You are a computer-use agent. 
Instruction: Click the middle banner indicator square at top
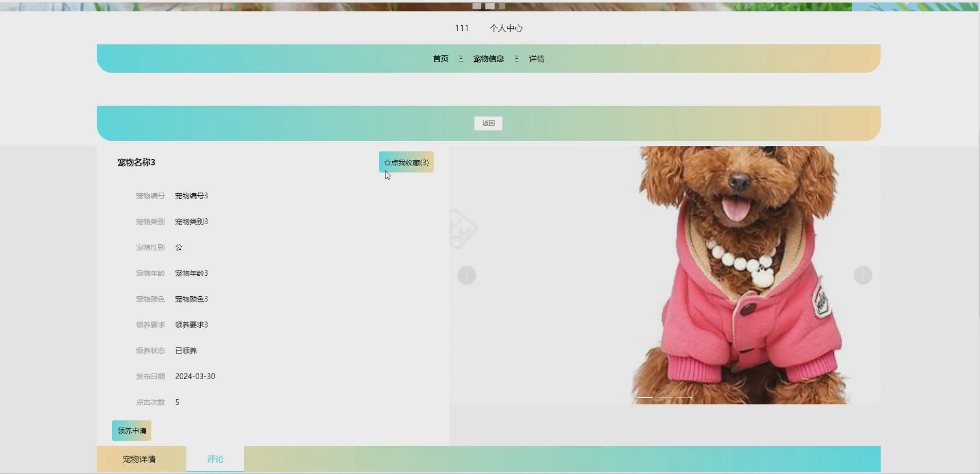489,6
